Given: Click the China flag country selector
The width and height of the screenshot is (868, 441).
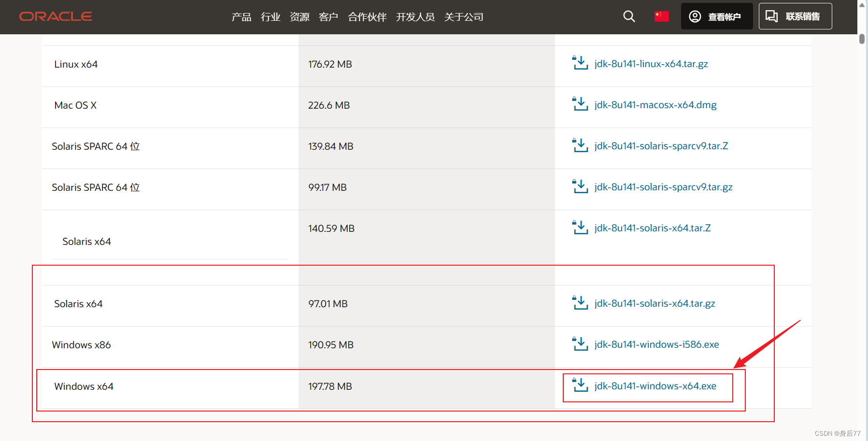Looking at the screenshot, I should [661, 16].
